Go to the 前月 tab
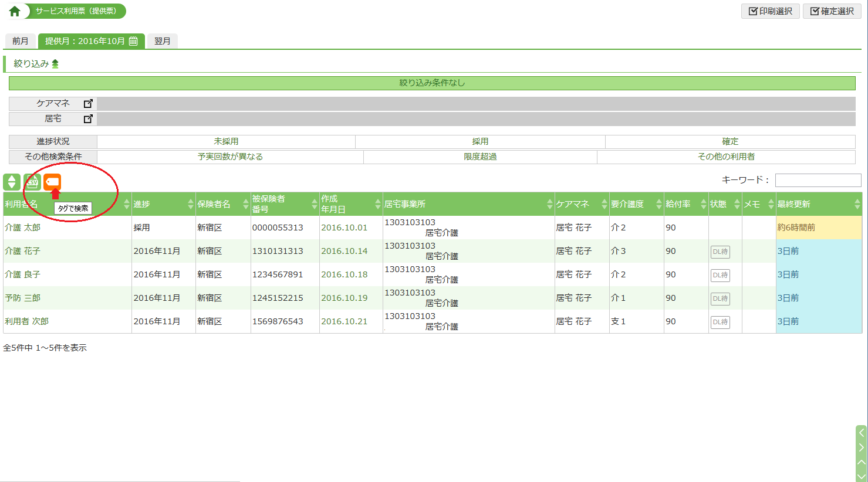 [21, 41]
